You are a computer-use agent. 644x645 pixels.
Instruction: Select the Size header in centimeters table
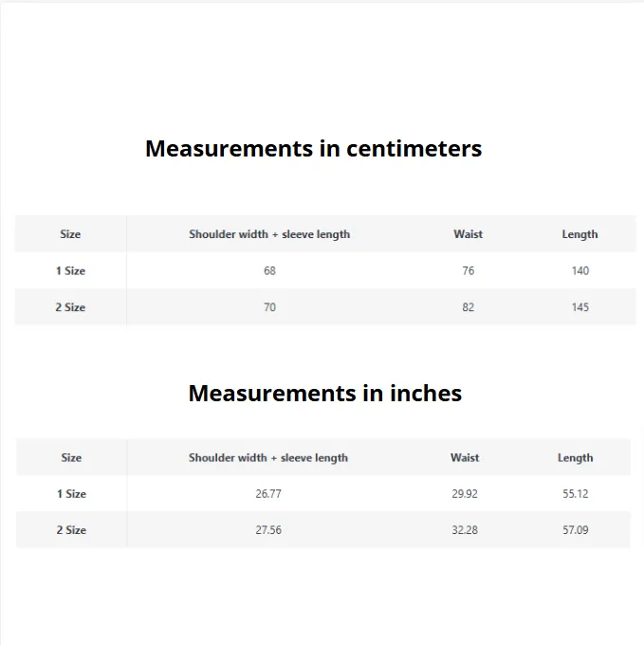[70, 234]
